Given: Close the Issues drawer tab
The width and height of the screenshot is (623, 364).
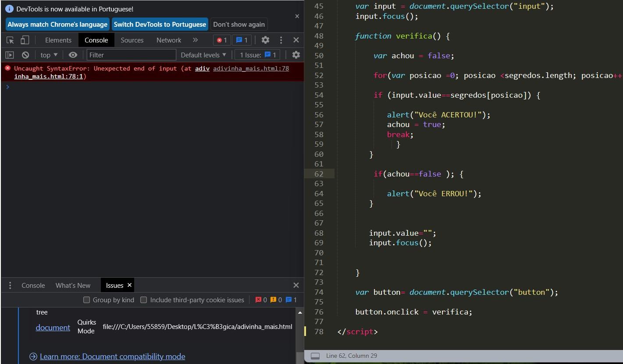Looking at the screenshot, I should pos(129,285).
